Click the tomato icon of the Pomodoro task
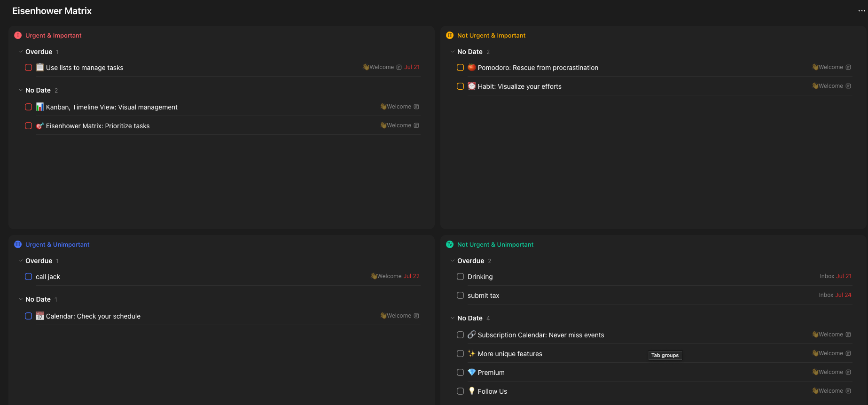Screen dimensions: 868x405 pyautogui.click(x=472, y=67)
